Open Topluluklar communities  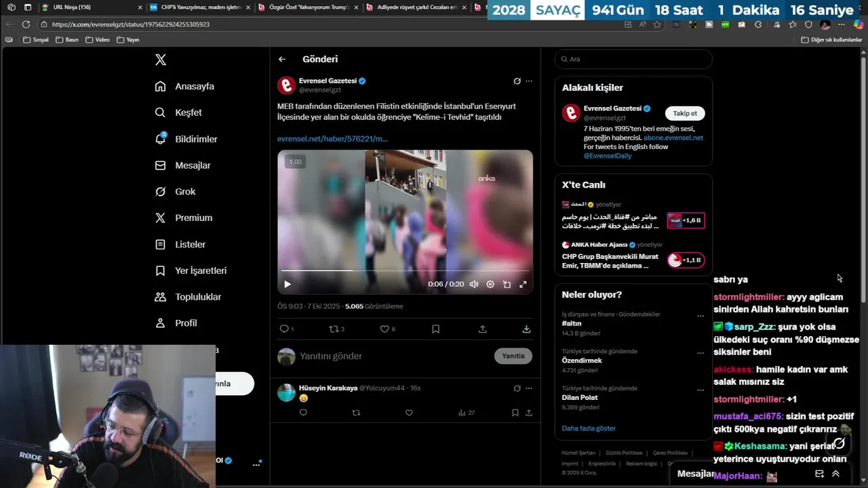pyautogui.click(x=187, y=297)
